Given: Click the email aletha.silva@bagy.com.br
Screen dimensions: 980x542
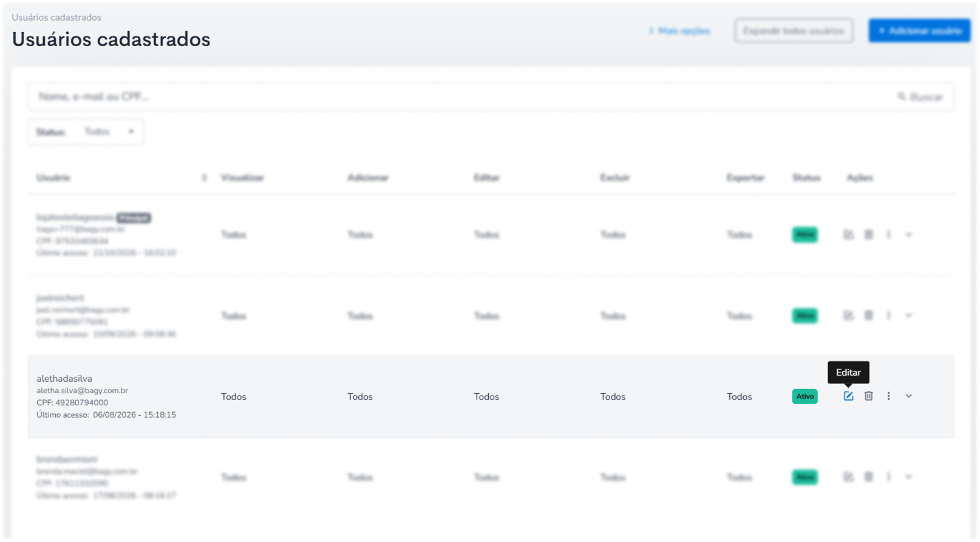Looking at the screenshot, I should (x=82, y=391).
